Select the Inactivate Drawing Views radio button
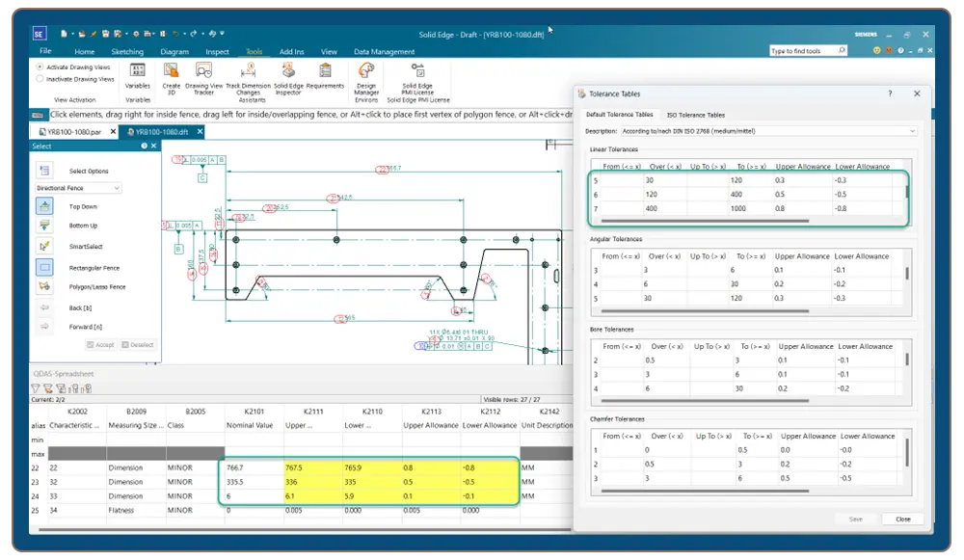The width and height of the screenshot is (964, 560). tap(40, 79)
